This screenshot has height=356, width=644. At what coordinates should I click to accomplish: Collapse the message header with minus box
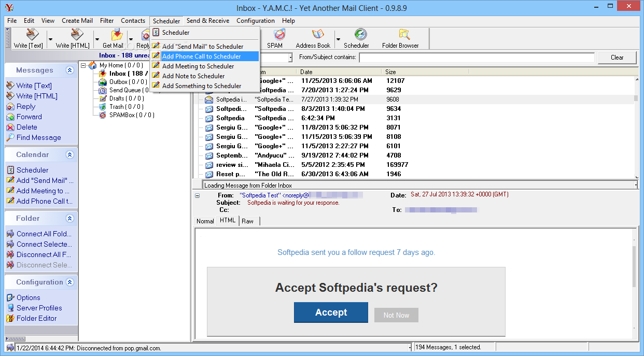point(197,195)
